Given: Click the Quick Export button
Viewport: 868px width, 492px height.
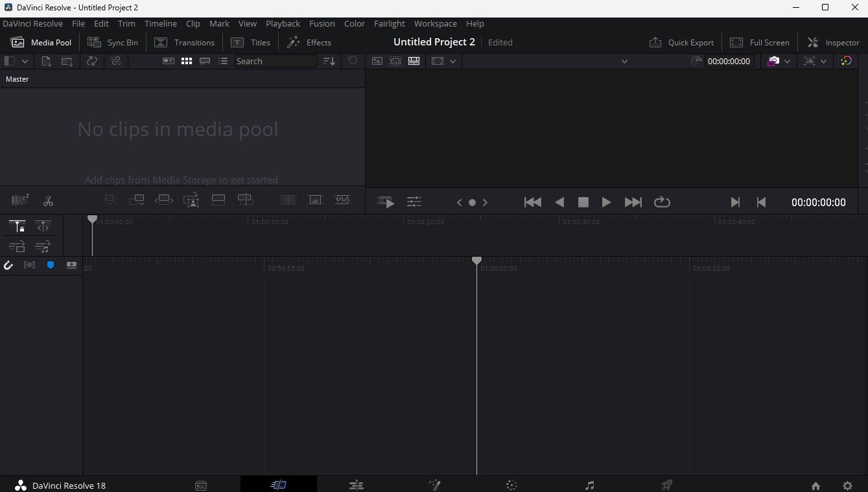Looking at the screenshot, I should [x=681, y=42].
